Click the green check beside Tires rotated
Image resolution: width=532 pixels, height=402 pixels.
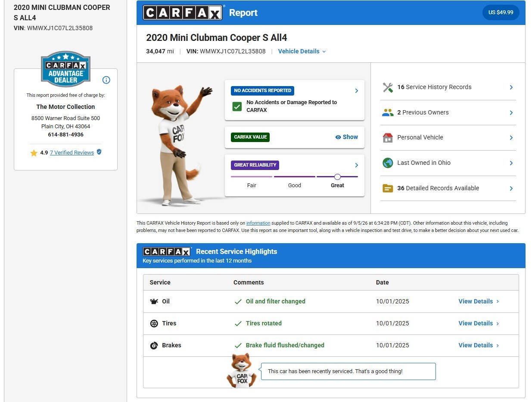coord(238,324)
